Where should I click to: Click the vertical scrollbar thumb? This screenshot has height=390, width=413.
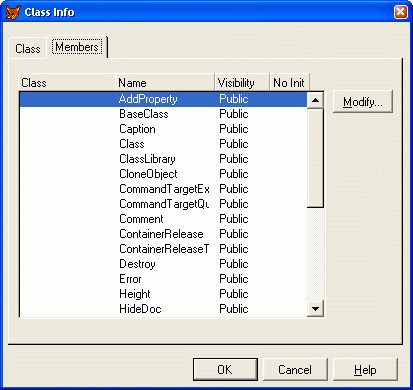(315, 158)
